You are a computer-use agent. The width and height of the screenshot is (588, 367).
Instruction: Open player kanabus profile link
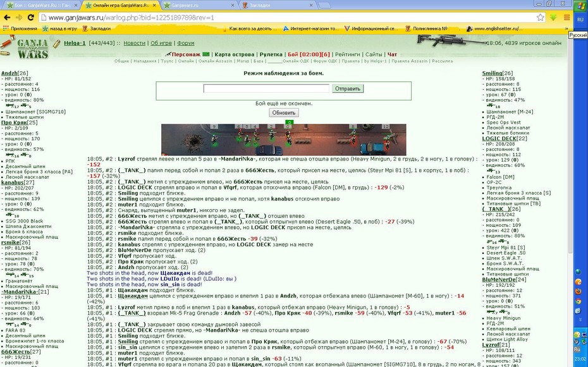12,183
